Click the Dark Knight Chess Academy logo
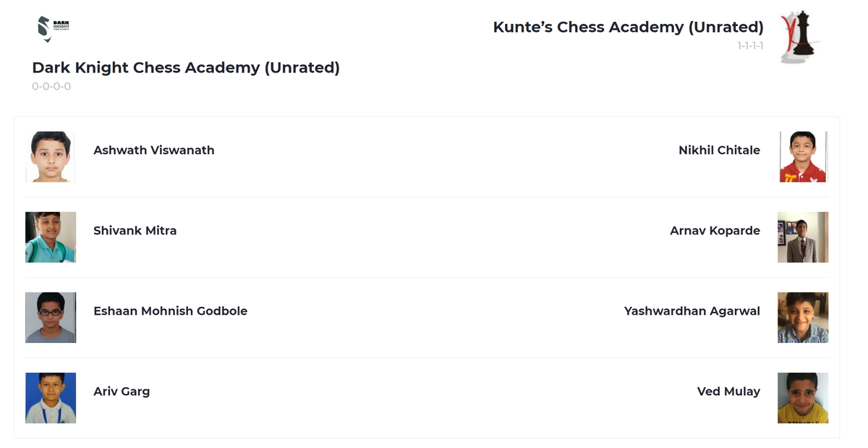Screen dimensions: 868x448 [x=53, y=28]
